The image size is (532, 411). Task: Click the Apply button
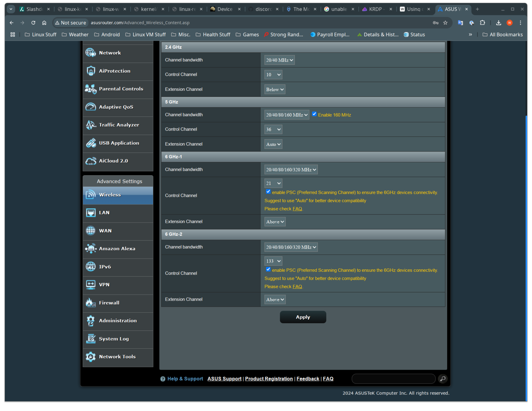[303, 317]
